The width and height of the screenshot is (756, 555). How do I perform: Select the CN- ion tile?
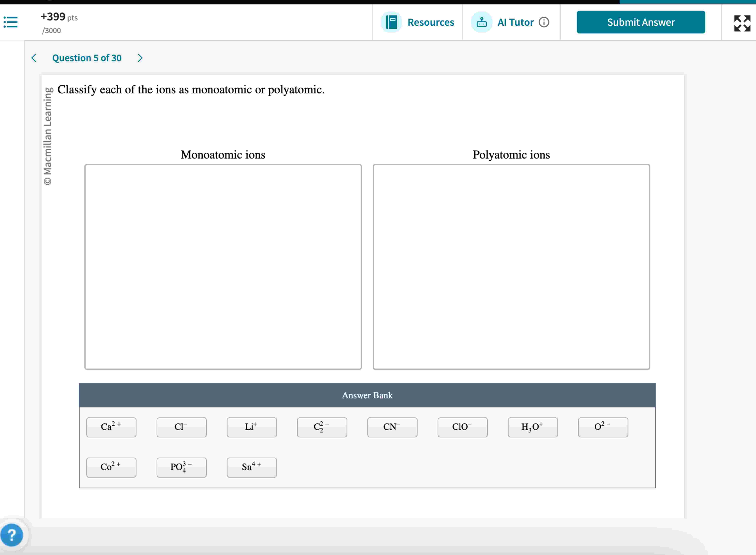pyautogui.click(x=392, y=427)
